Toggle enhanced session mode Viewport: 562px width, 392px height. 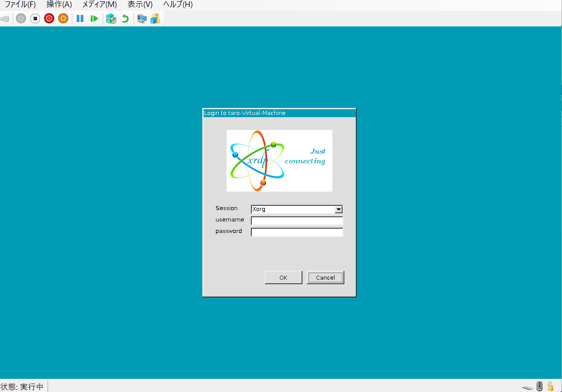[x=141, y=18]
